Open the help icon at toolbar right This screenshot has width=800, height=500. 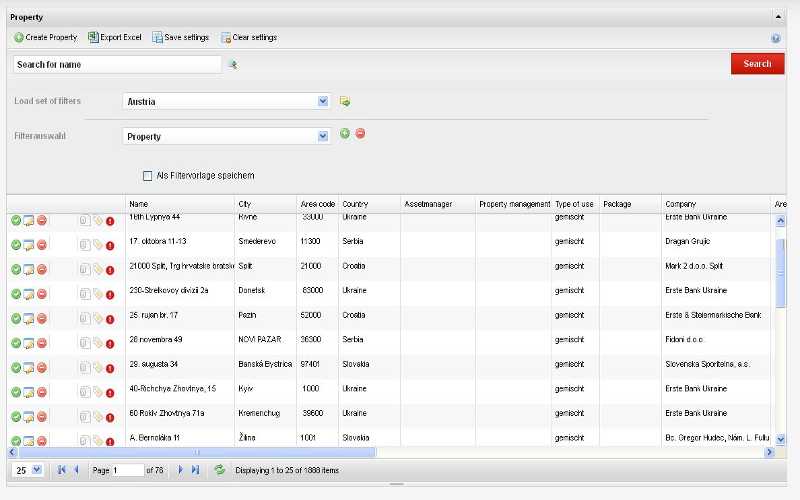776,38
